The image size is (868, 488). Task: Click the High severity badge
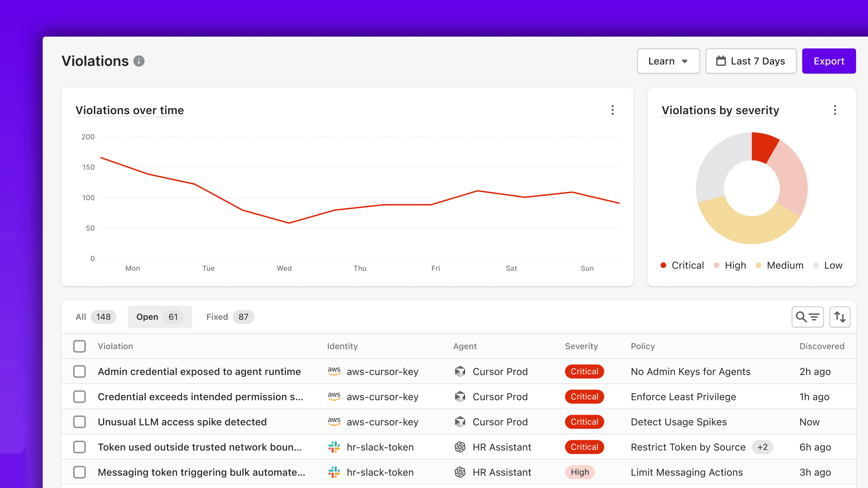[580, 472]
